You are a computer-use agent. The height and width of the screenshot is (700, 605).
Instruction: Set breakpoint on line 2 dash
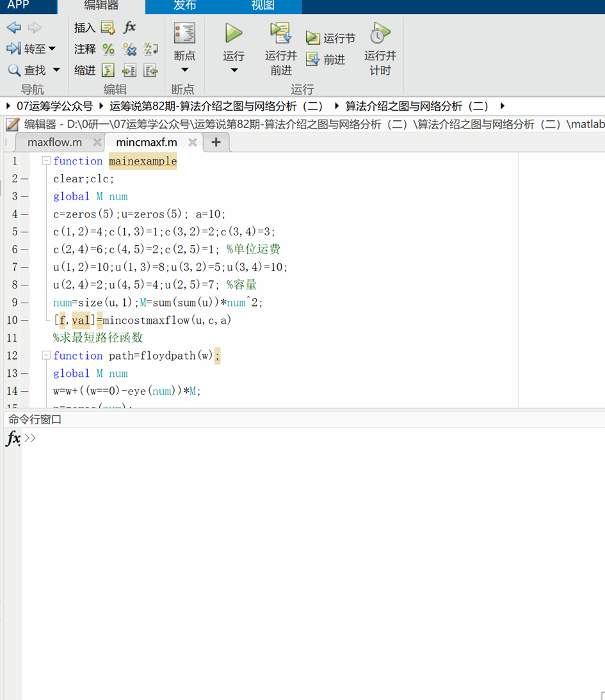(x=24, y=179)
